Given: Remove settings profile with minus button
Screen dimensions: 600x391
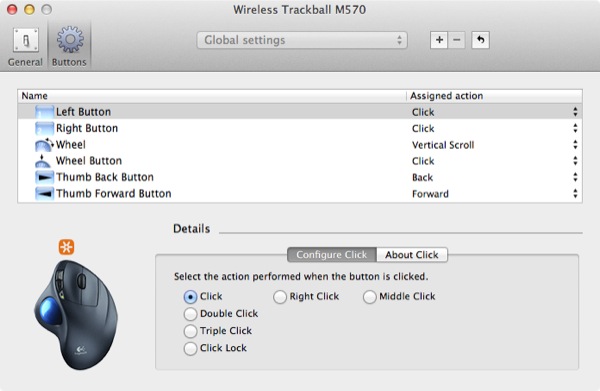Looking at the screenshot, I should click(457, 40).
